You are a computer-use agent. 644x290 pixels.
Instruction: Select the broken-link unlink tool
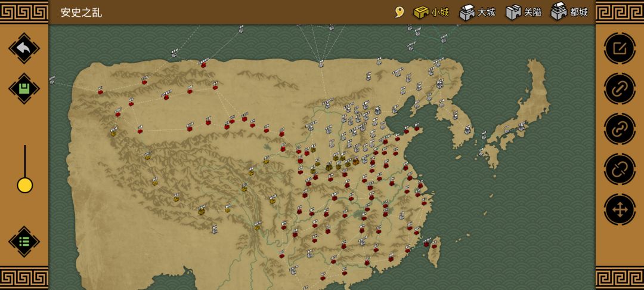[x=620, y=169]
